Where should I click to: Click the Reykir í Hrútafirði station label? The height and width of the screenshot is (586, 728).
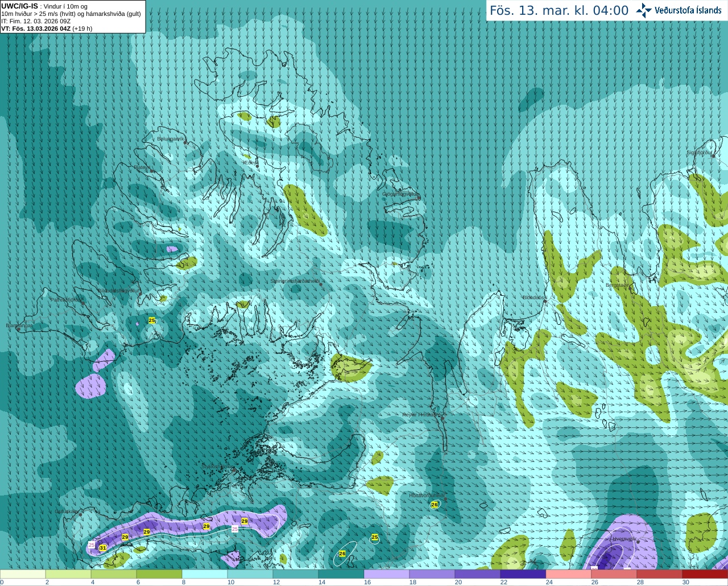(x=421, y=415)
